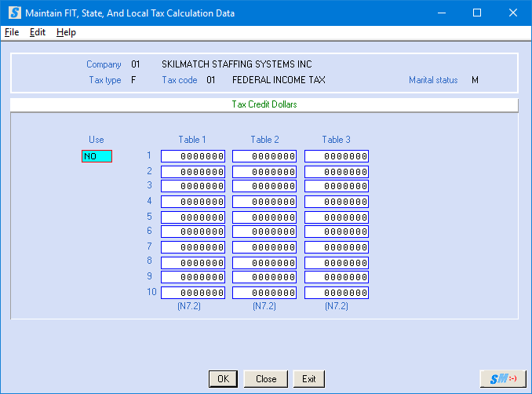Screen dimensions: 532x394
Task: Click Table 3 row 1 field
Action: (337, 156)
